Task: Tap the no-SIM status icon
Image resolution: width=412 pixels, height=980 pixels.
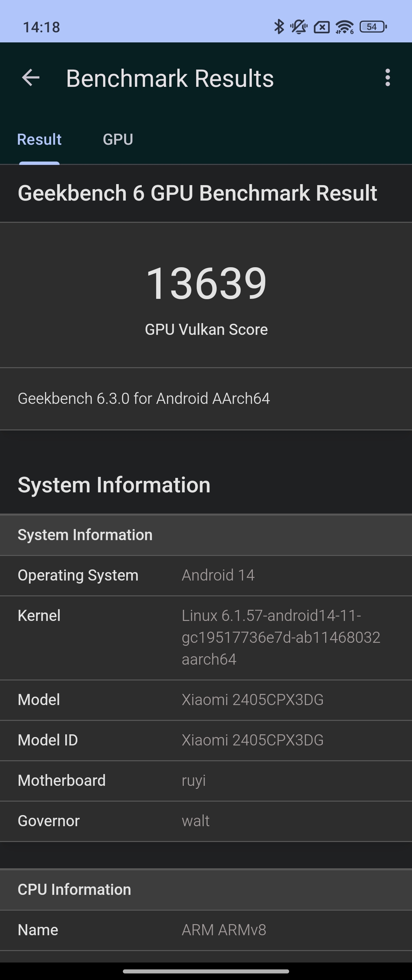Action: pos(321,27)
